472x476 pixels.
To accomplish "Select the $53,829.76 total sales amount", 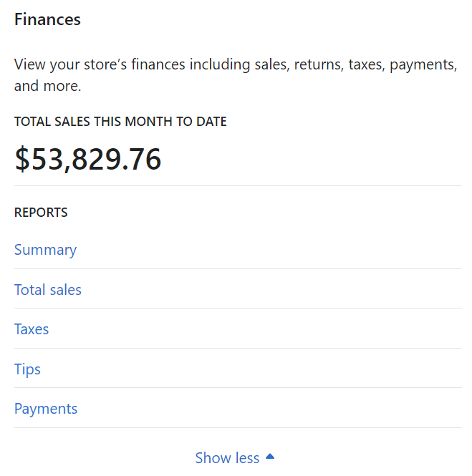I will pyautogui.click(x=88, y=159).
